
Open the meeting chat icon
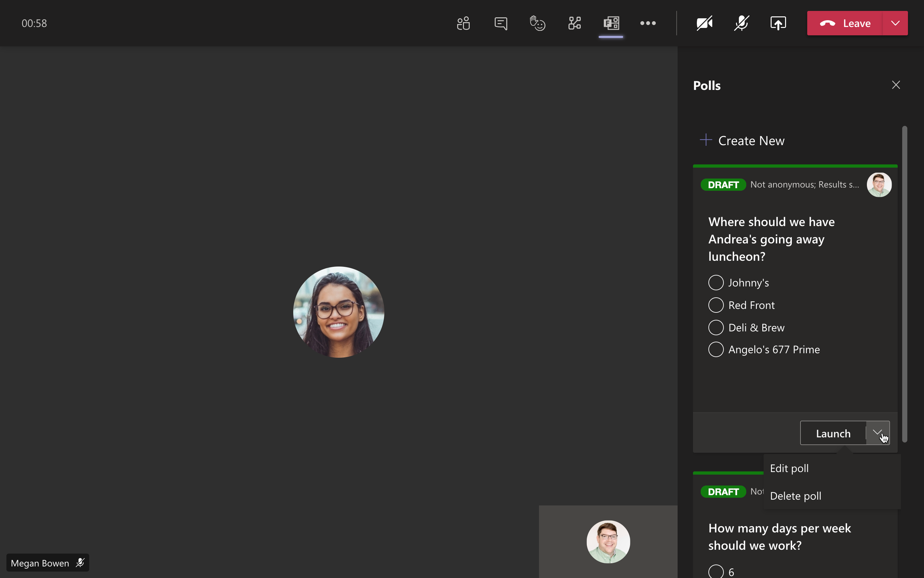tap(501, 23)
